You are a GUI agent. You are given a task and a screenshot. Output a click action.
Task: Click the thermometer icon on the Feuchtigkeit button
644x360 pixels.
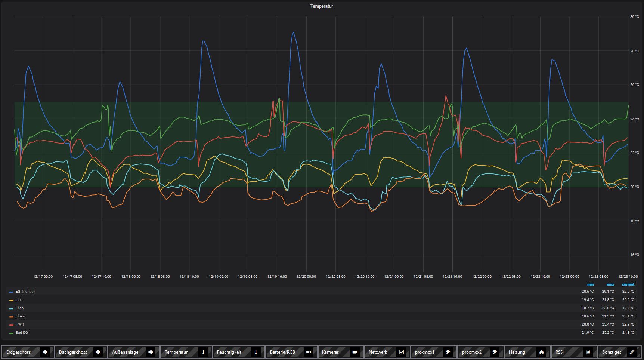256,352
